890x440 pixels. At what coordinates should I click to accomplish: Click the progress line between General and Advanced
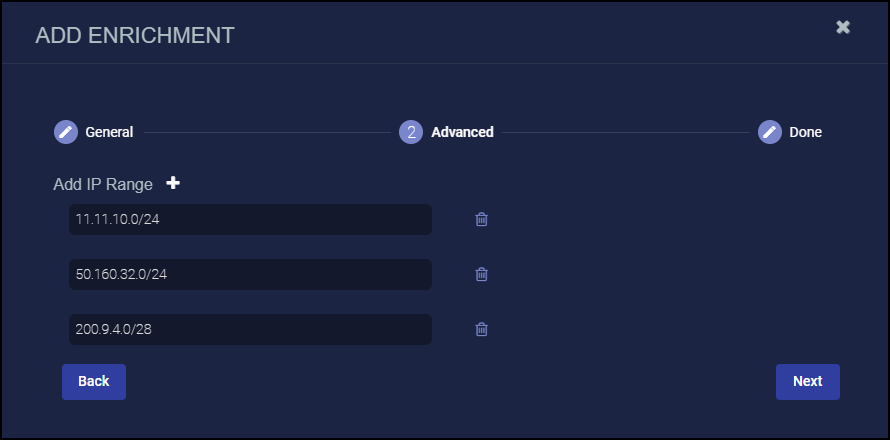pyautogui.click(x=265, y=132)
